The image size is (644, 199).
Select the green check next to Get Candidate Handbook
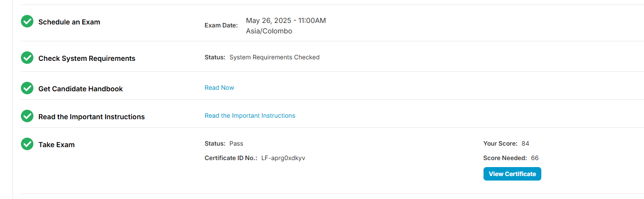(x=27, y=88)
